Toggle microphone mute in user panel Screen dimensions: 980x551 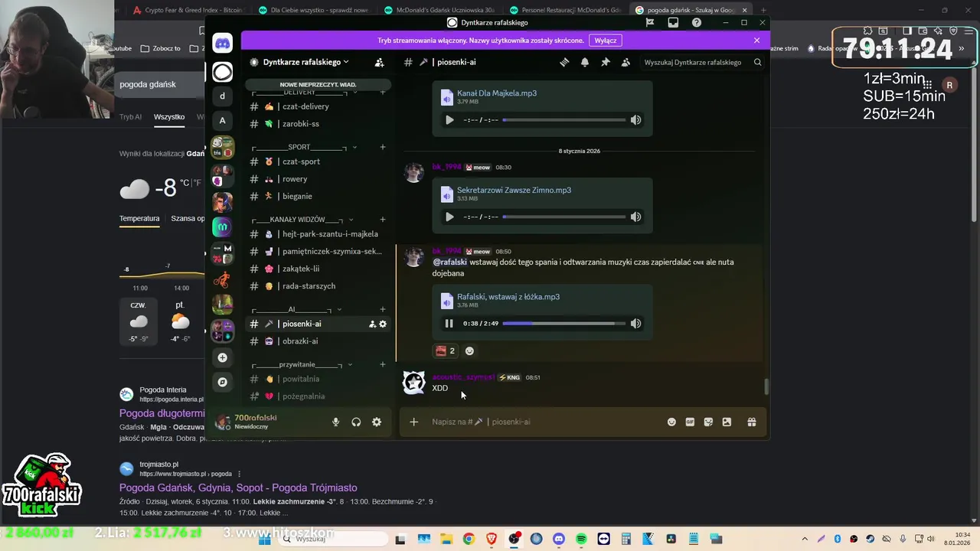(335, 422)
